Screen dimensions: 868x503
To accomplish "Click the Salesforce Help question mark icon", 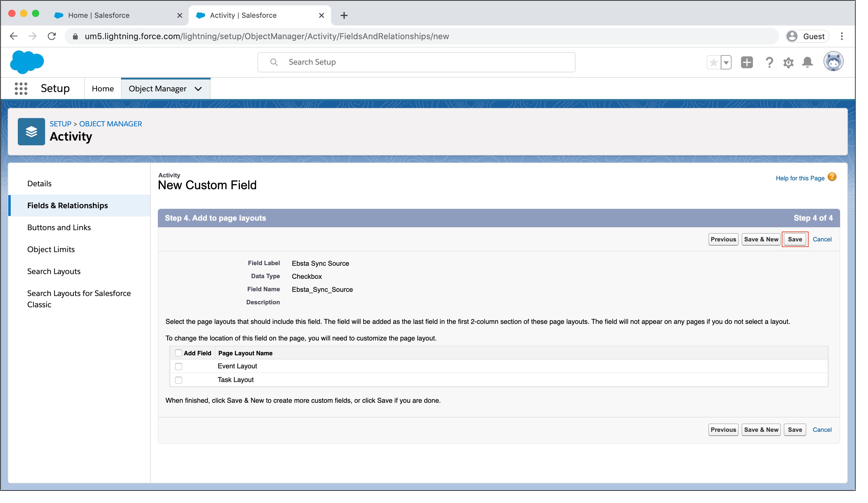I will click(x=769, y=62).
